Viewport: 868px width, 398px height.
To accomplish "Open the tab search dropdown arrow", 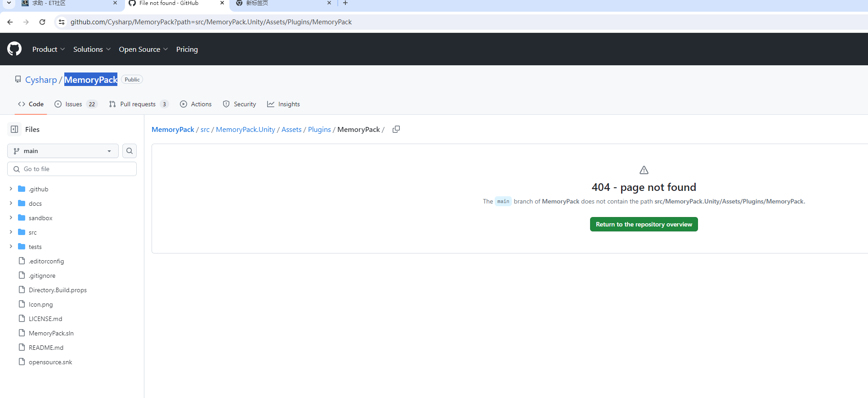I will [9, 3].
